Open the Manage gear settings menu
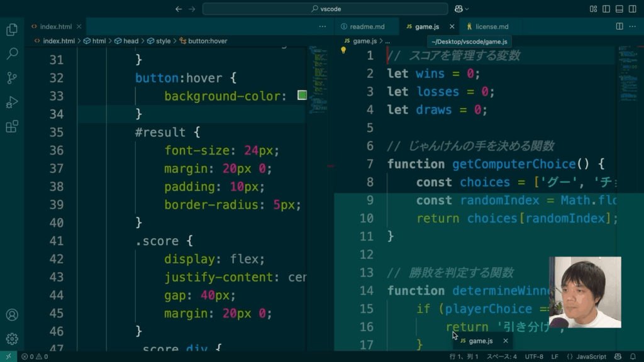The height and width of the screenshot is (362, 644). click(x=11, y=339)
